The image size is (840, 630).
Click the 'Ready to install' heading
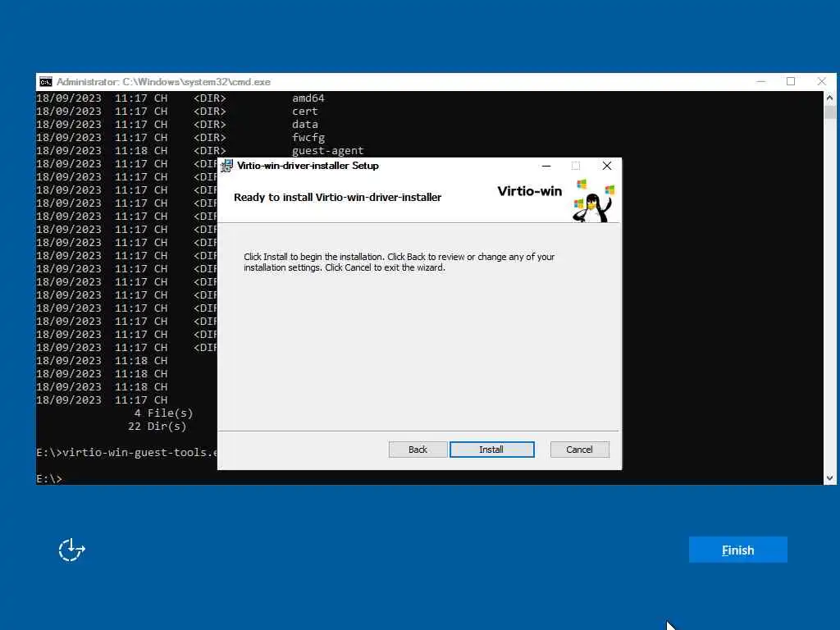click(337, 197)
